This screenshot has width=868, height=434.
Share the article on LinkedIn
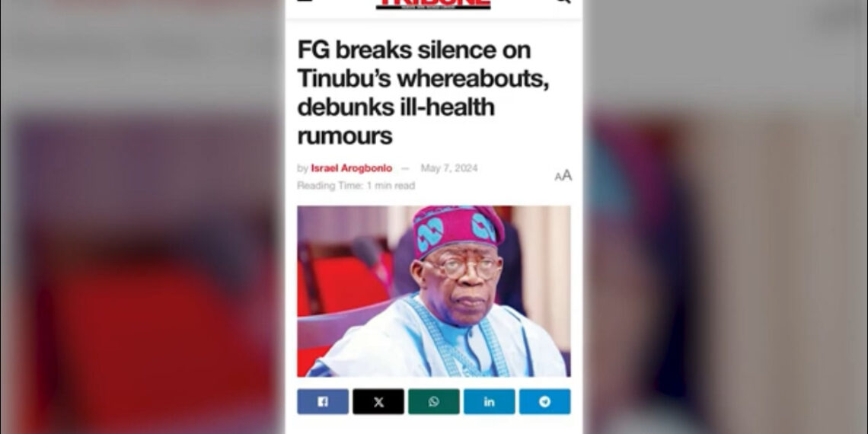click(x=490, y=402)
